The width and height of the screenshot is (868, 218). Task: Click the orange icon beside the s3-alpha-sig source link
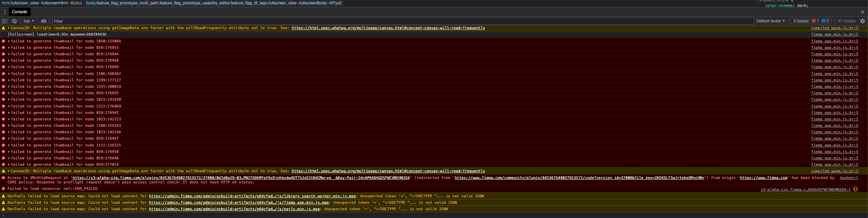[x=855, y=190]
